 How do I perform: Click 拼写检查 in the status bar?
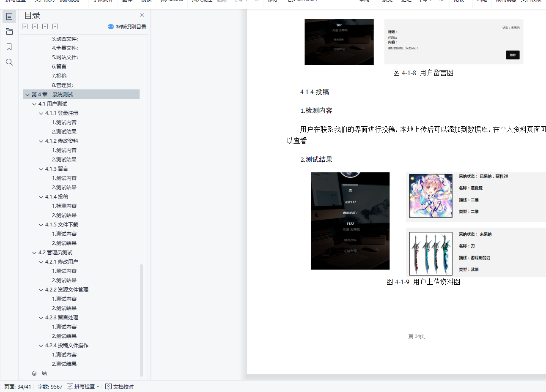click(x=81, y=387)
